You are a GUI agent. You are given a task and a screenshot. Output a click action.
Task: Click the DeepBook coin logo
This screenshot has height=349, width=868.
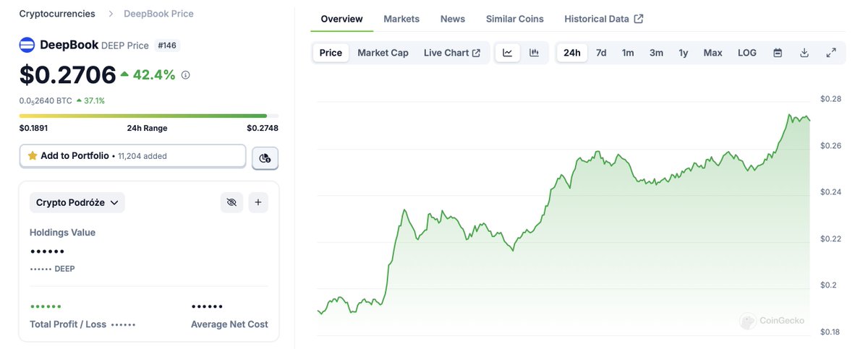pyautogui.click(x=27, y=45)
